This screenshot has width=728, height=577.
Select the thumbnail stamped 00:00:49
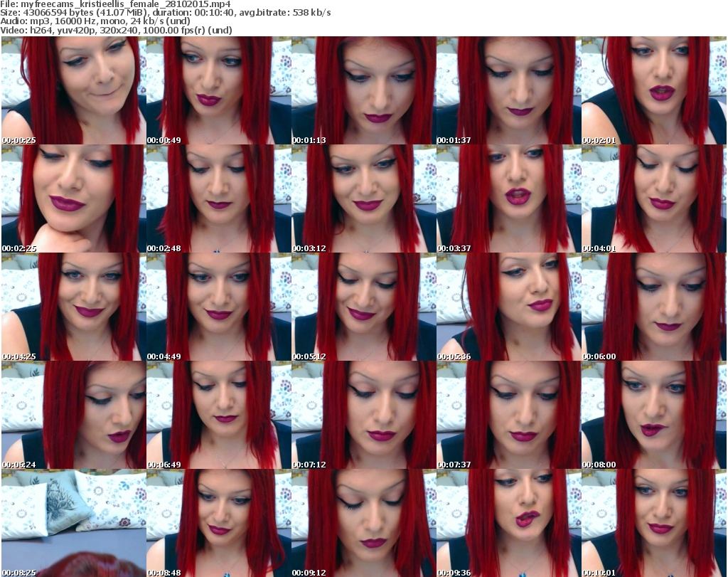219,90
